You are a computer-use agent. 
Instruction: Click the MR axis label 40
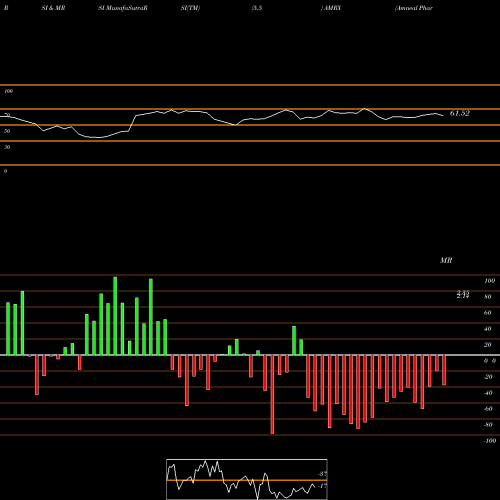click(x=488, y=329)
